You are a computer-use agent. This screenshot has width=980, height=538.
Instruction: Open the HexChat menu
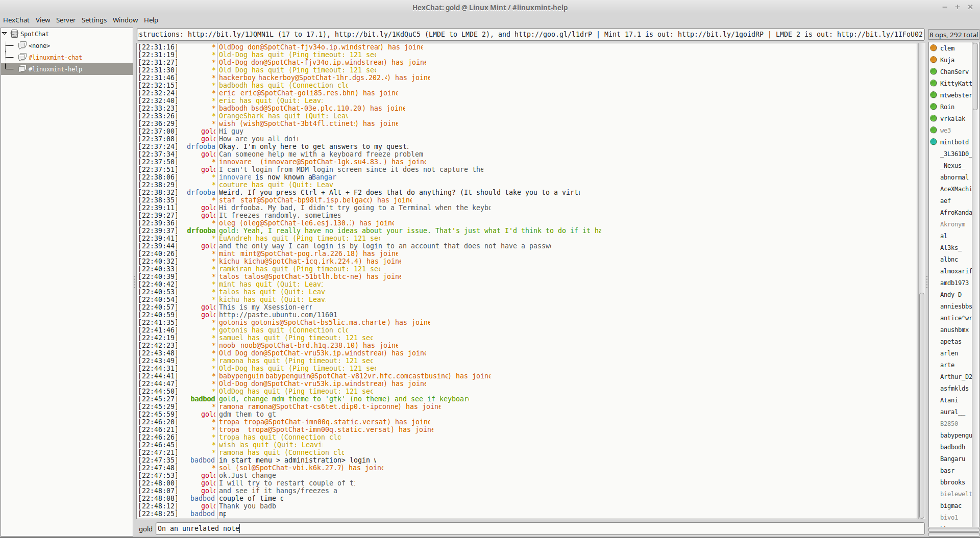click(16, 20)
